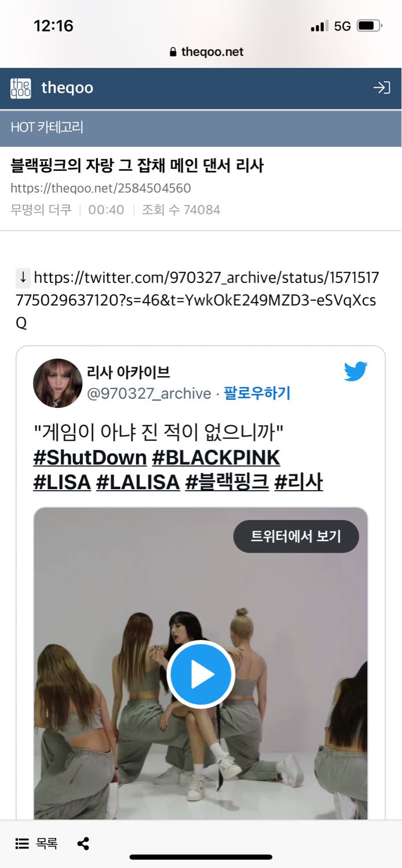This screenshot has width=402, height=868.
Task: Click the 팔로우하기 follow link
Action: pyautogui.click(x=257, y=393)
